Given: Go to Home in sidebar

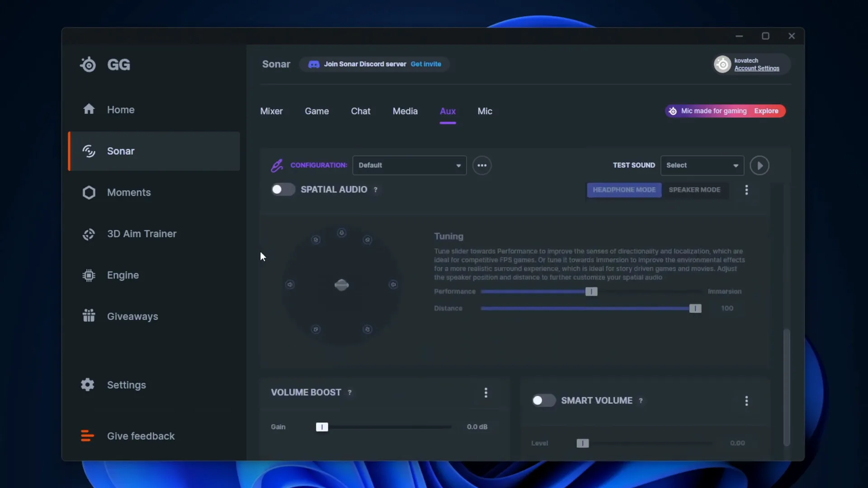Looking at the screenshot, I should 154,109.
